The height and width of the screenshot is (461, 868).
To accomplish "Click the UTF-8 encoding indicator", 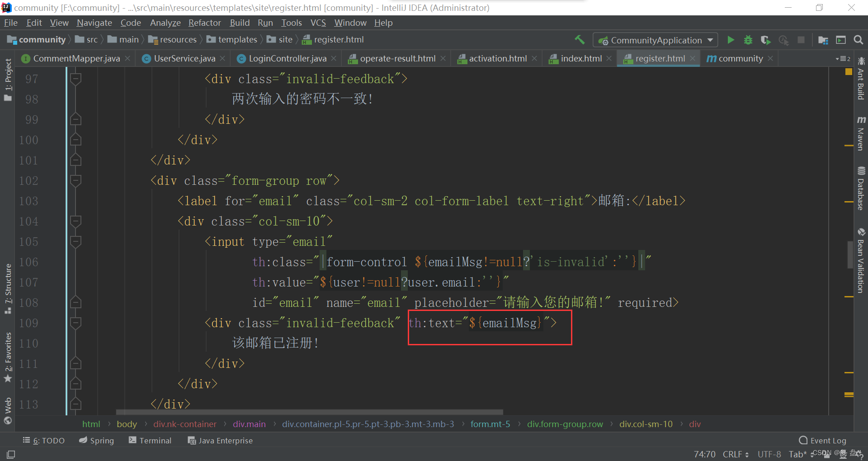I will [x=769, y=454].
